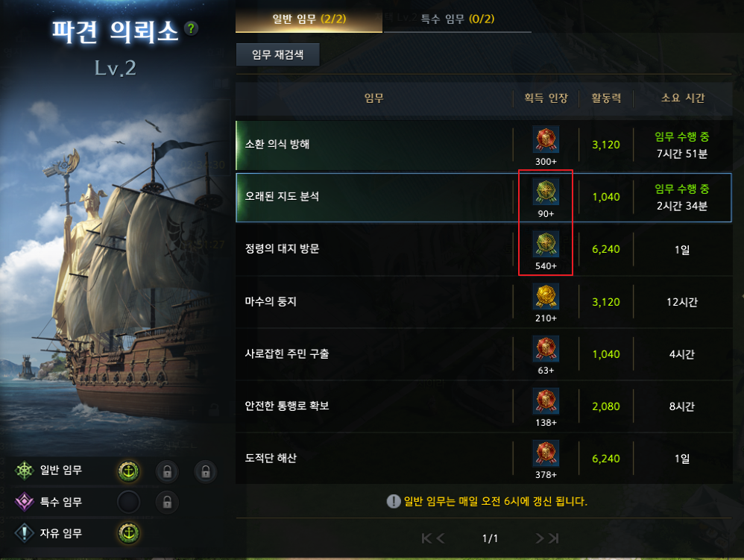This screenshot has width=744, height=560.
Task: Click the green seal icon for 오래된 지도 분석
Action: coord(546,191)
